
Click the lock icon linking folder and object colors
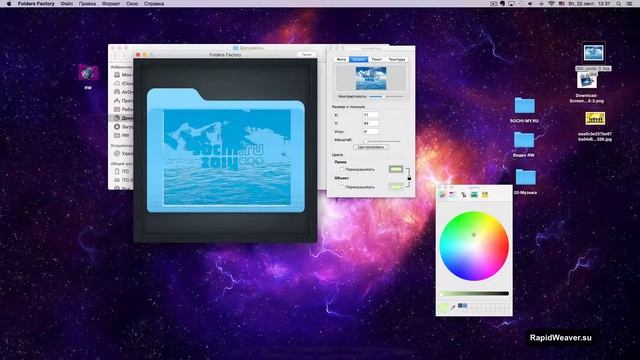click(409, 178)
